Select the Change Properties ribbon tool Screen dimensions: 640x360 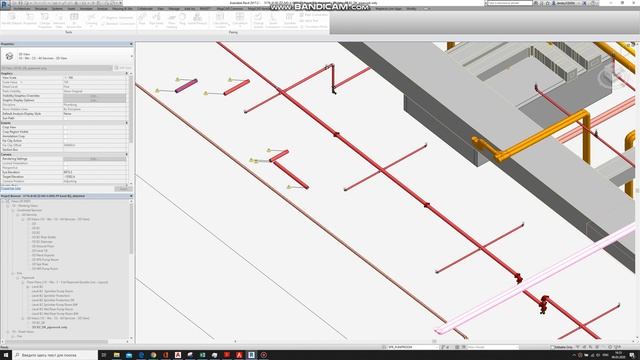point(45,20)
